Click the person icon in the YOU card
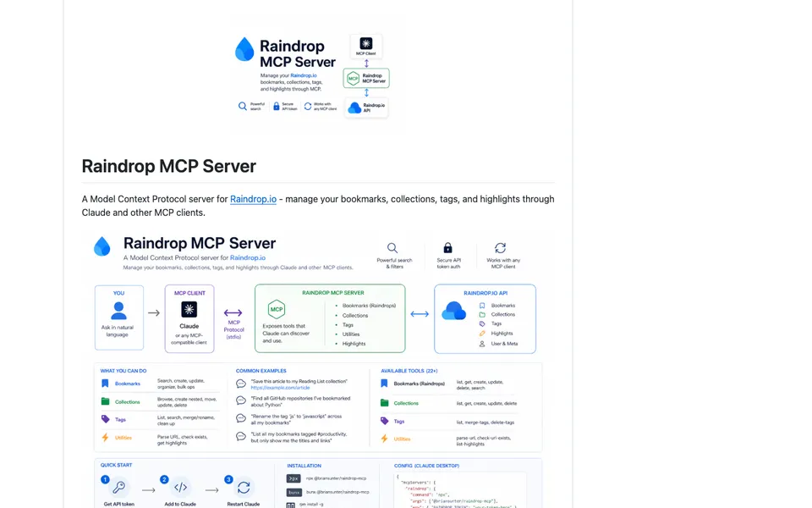This screenshot has height=508, width=812. coord(118,311)
